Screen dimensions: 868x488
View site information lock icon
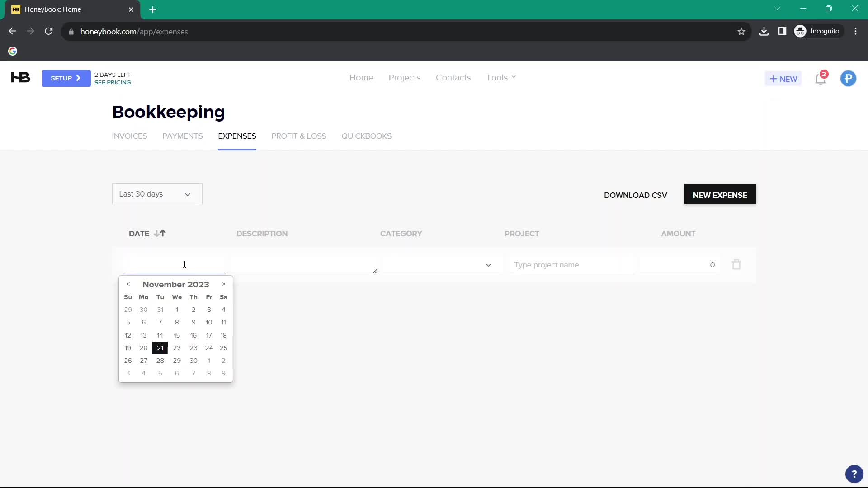pyautogui.click(x=71, y=32)
